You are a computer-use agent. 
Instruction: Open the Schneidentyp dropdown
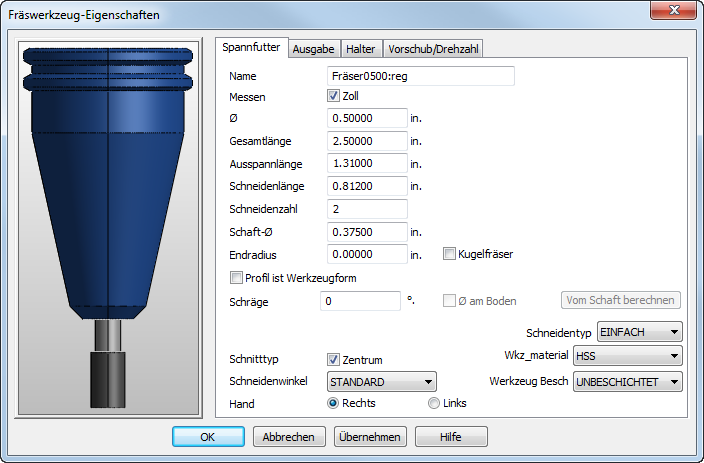(639, 332)
